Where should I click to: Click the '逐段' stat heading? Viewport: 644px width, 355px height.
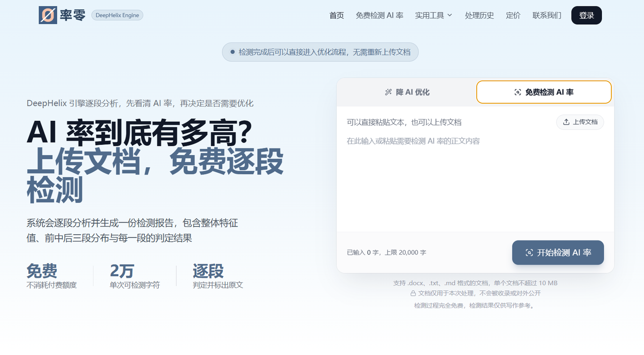(208, 271)
